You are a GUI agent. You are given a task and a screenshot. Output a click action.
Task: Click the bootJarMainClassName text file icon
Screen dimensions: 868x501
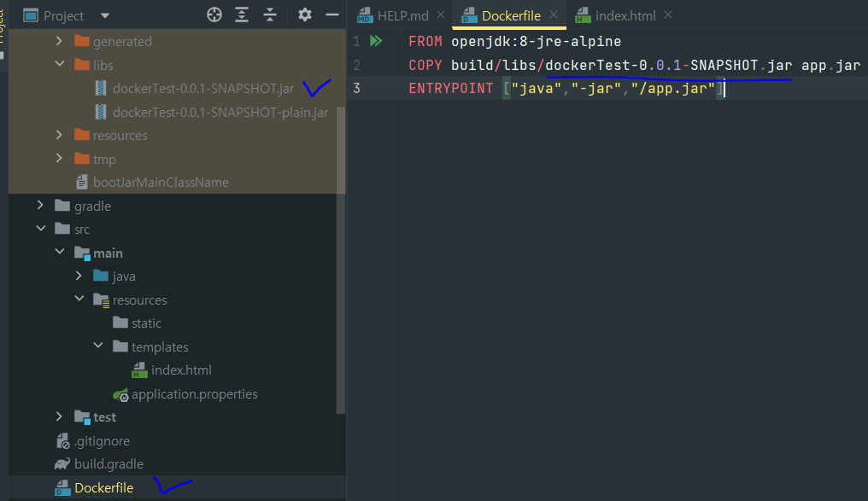click(x=82, y=183)
